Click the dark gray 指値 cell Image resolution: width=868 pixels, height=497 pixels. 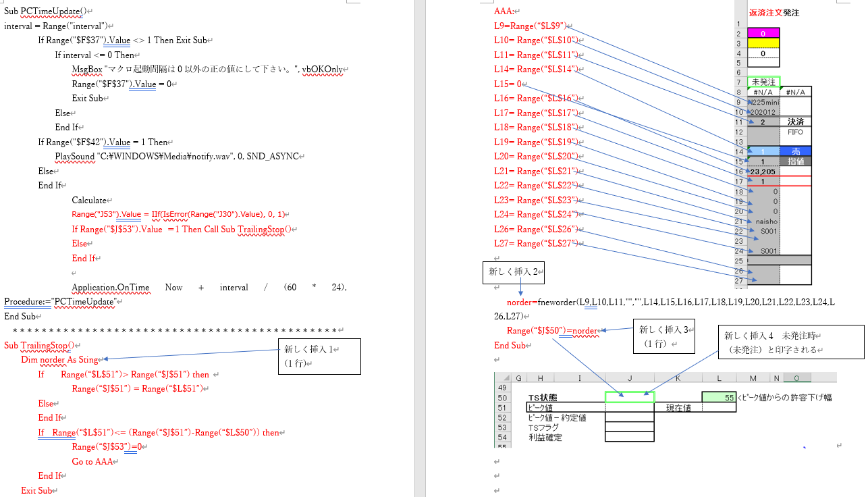point(795,161)
